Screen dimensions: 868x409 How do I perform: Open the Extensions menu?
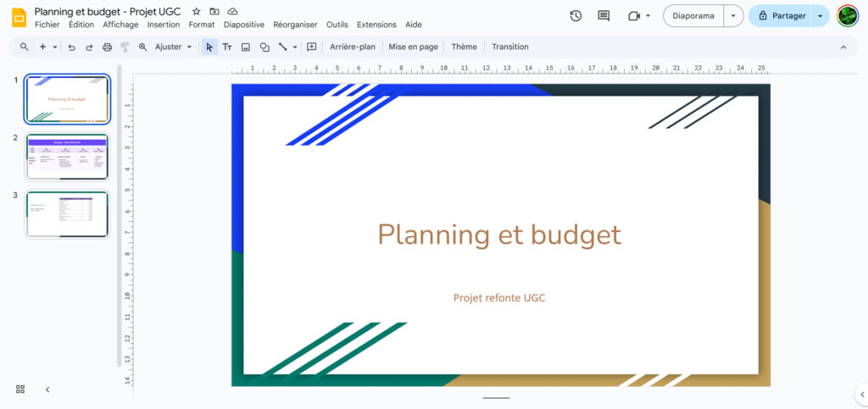pos(376,25)
